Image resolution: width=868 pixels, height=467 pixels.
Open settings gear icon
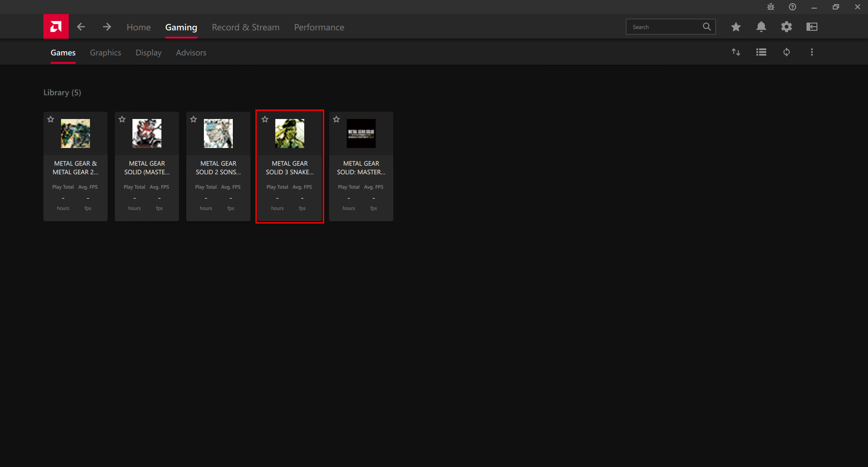point(787,27)
